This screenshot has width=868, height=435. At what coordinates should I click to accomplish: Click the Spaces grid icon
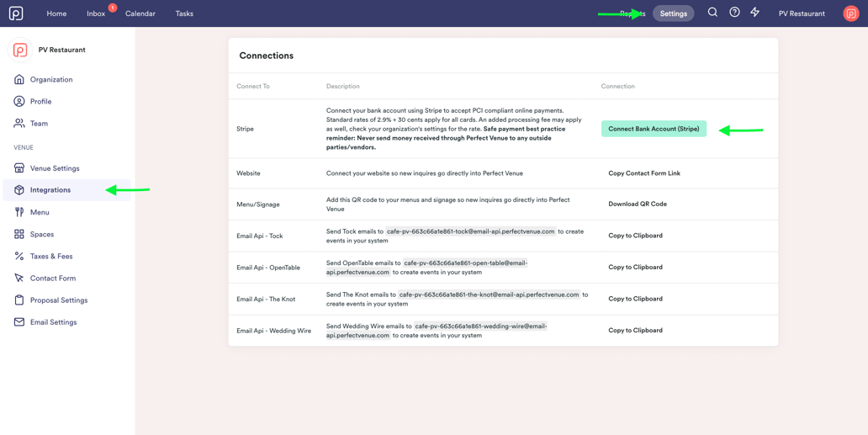[19, 234]
